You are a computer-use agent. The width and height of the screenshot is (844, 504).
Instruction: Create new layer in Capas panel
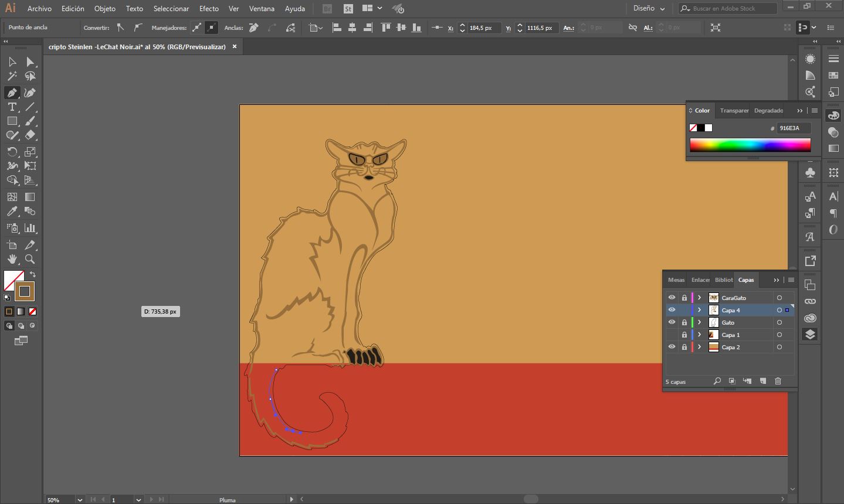762,381
